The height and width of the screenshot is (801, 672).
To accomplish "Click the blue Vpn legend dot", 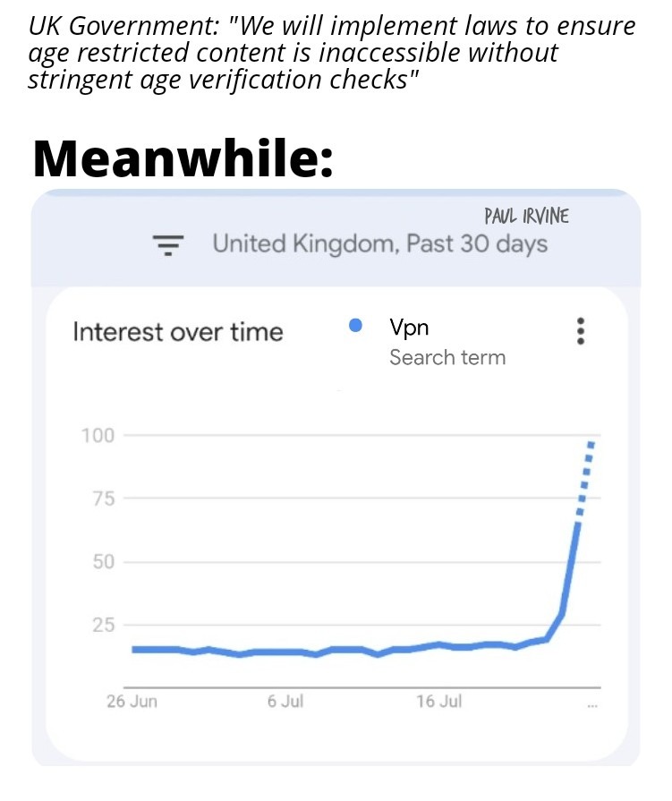I will pos(355,325).
